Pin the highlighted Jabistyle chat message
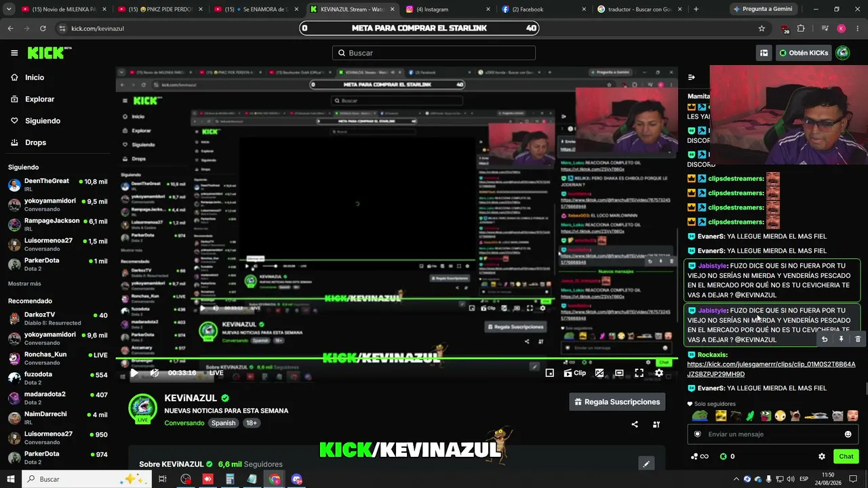868x488 pixels. pos(841,339)
